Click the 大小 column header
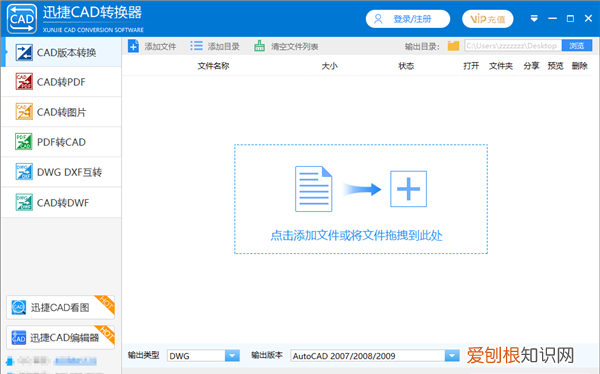The image size is (600, 374). coord(329,66)
